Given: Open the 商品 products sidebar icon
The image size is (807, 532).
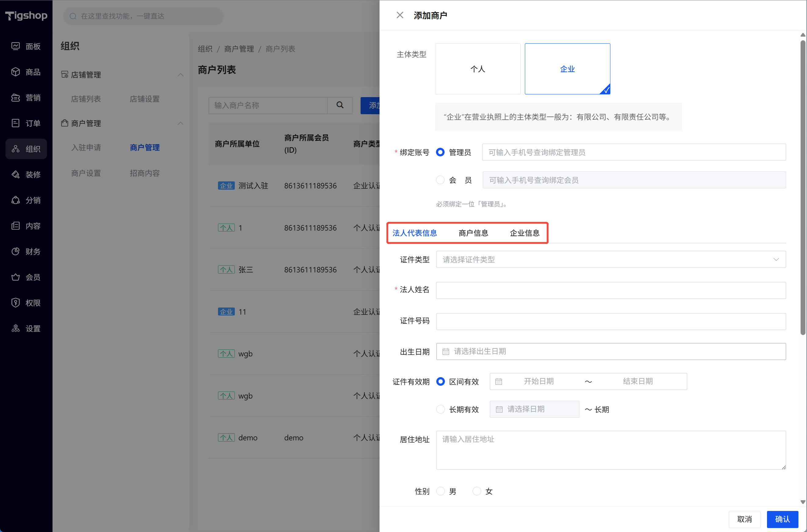Looking at the screenshot, I should click(16, 72).
